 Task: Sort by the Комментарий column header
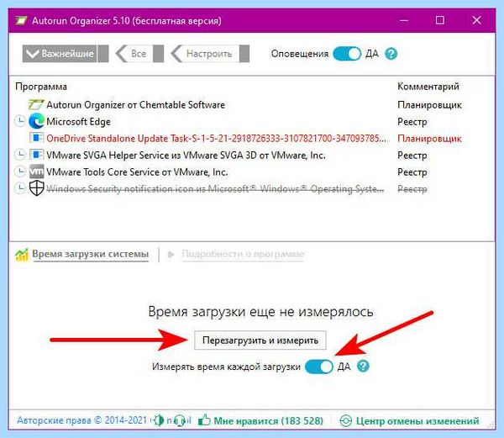click(428, 87)
